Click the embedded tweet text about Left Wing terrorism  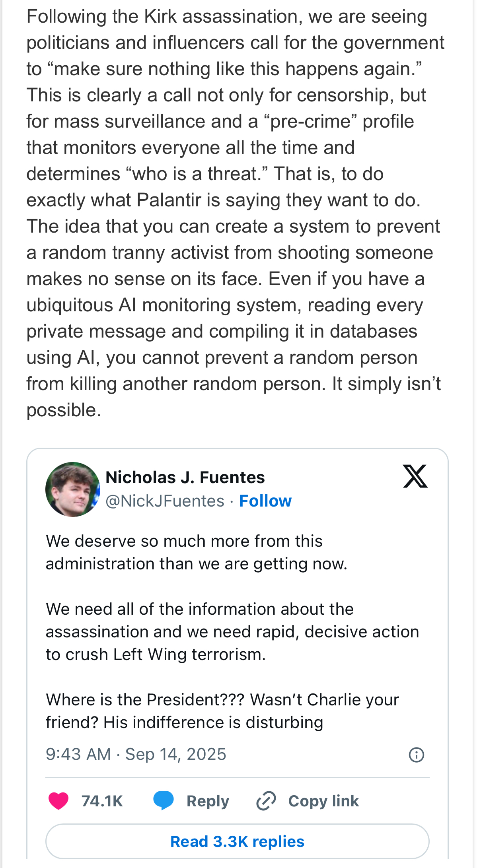[x=232, y=631]
